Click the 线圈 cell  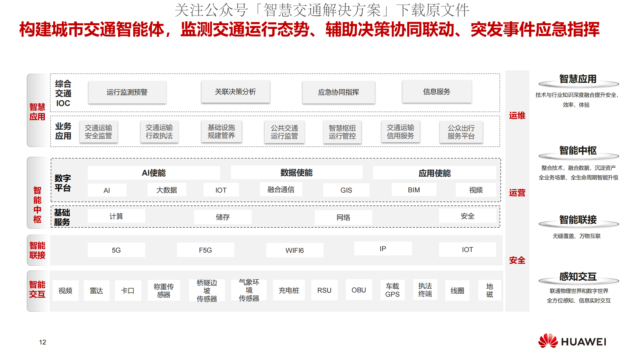click(457, 290)
